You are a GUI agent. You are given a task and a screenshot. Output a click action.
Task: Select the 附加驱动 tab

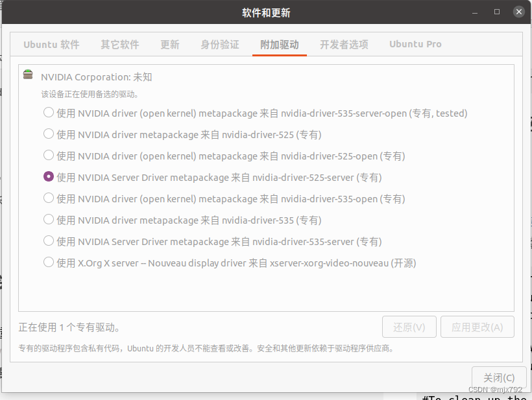280,44
